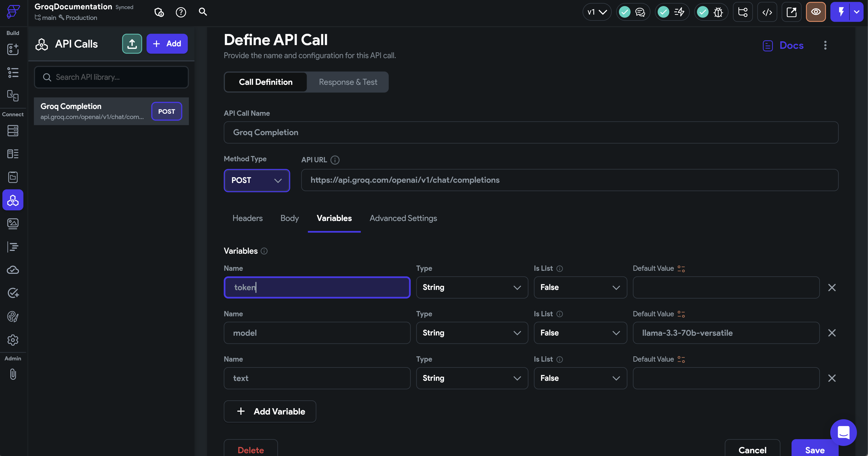Open the chat support bubble
This screenshot has width=868, height=456.
[843, 432]
